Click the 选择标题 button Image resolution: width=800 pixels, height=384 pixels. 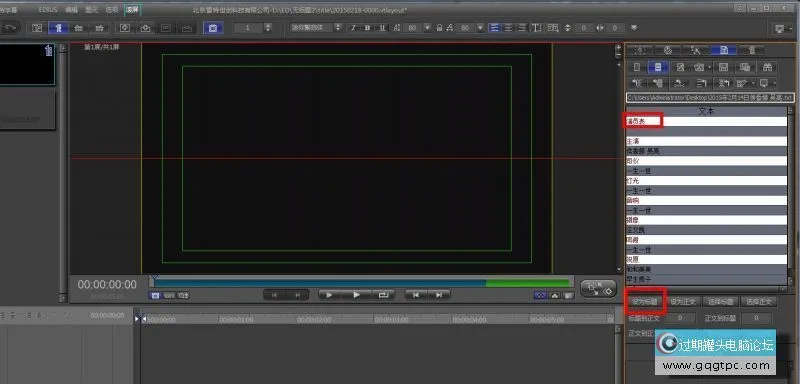721,302
